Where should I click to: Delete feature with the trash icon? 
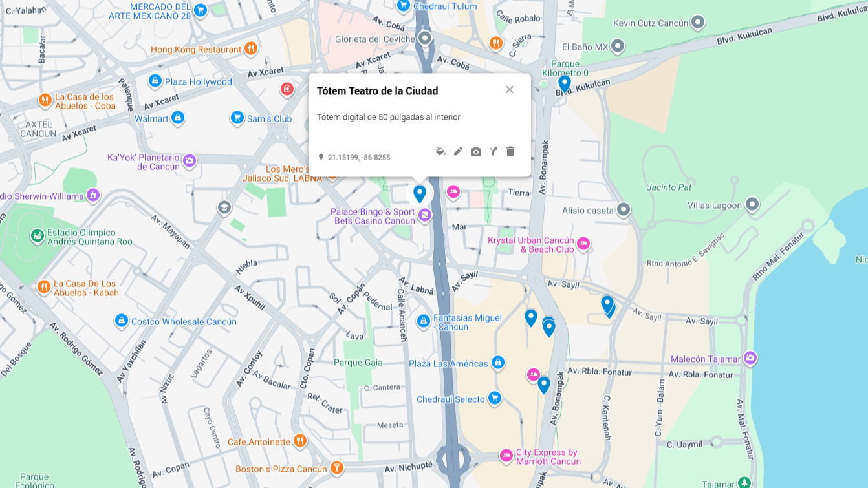510,151
